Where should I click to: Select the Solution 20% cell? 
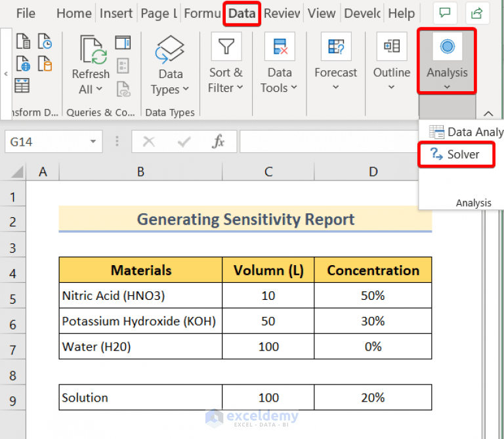click(373, 398)
